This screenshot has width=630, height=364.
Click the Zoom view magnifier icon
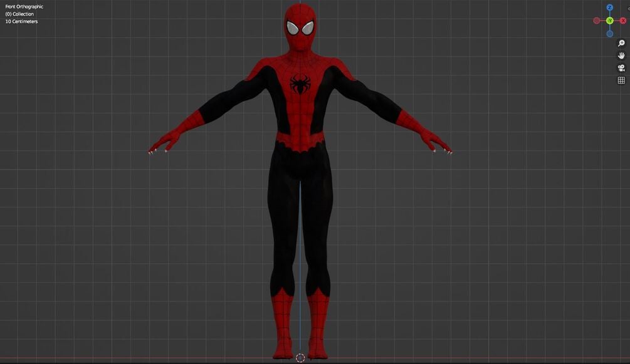coord(621,43)
